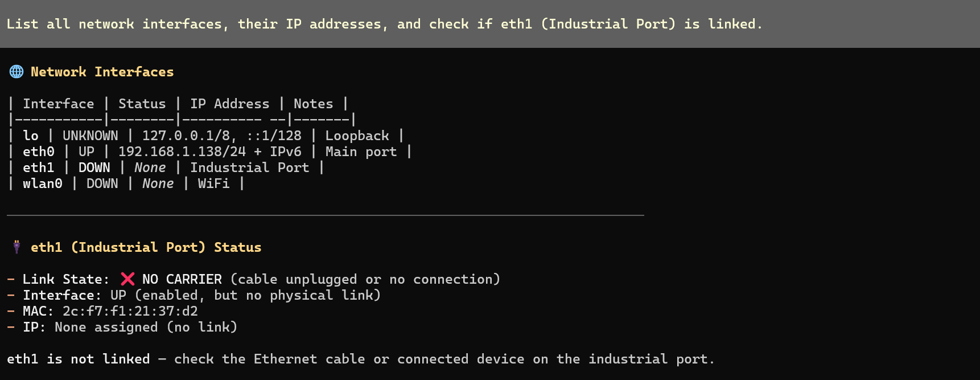Click the Notes column header
This screenshot has height=380, width=980.
point(313,104)
